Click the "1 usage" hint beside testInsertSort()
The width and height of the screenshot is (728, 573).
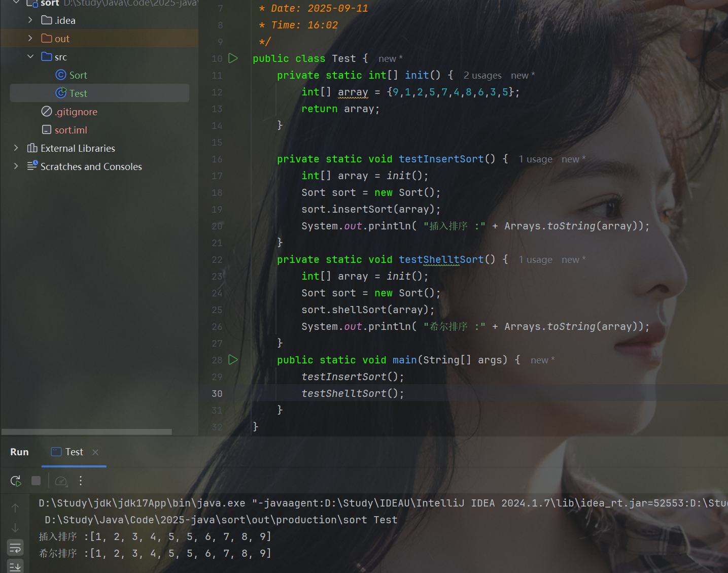(535, 159)
